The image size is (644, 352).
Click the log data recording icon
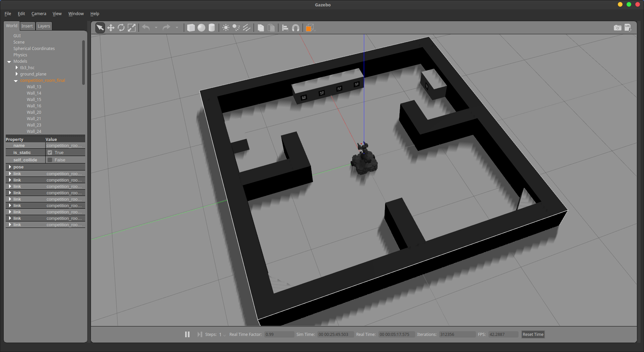coord(628,28)
